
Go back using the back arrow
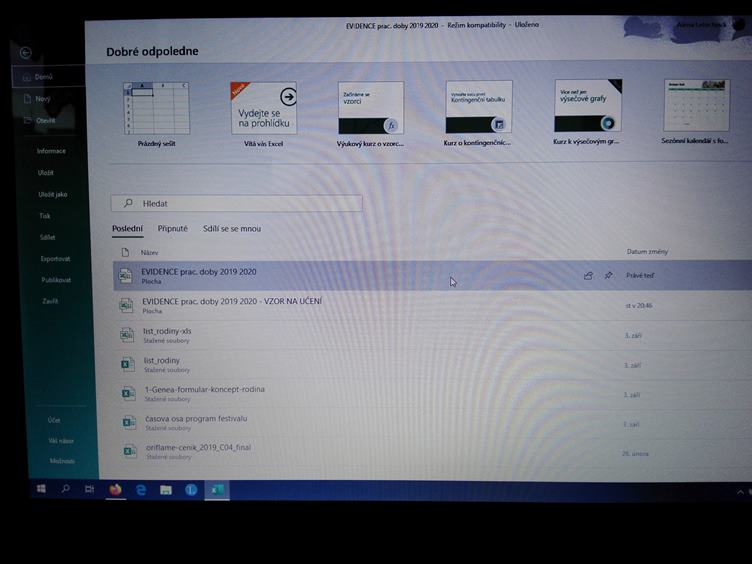26,53
